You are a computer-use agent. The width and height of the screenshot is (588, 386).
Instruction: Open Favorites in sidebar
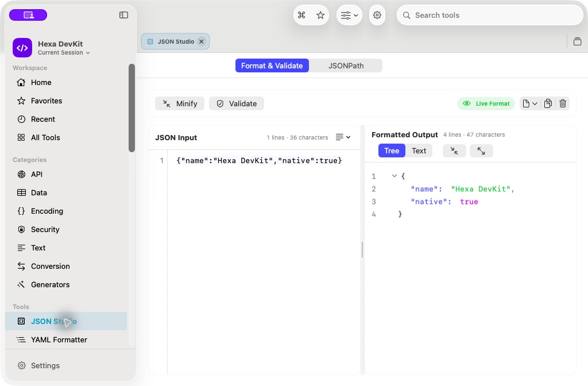(x=66, y=101)
